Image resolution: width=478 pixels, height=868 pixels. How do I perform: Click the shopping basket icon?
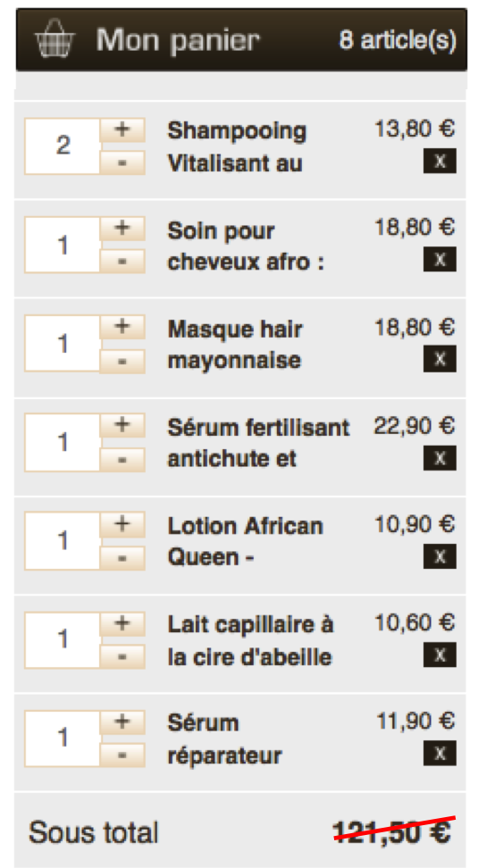(54, 38)
